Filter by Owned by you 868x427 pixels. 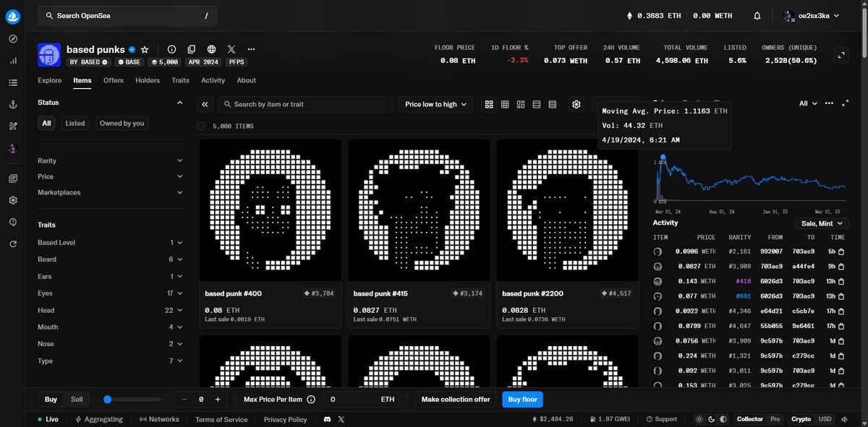tap(122, 124)
